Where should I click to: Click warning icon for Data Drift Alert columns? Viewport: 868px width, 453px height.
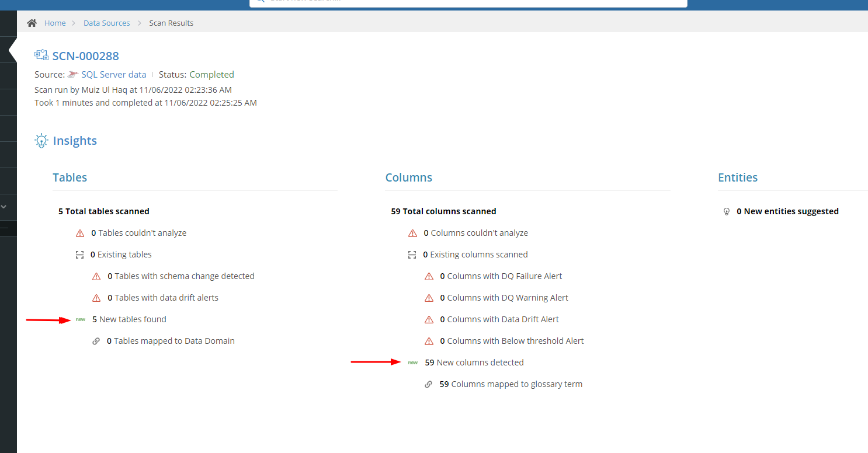coord(429,319)
